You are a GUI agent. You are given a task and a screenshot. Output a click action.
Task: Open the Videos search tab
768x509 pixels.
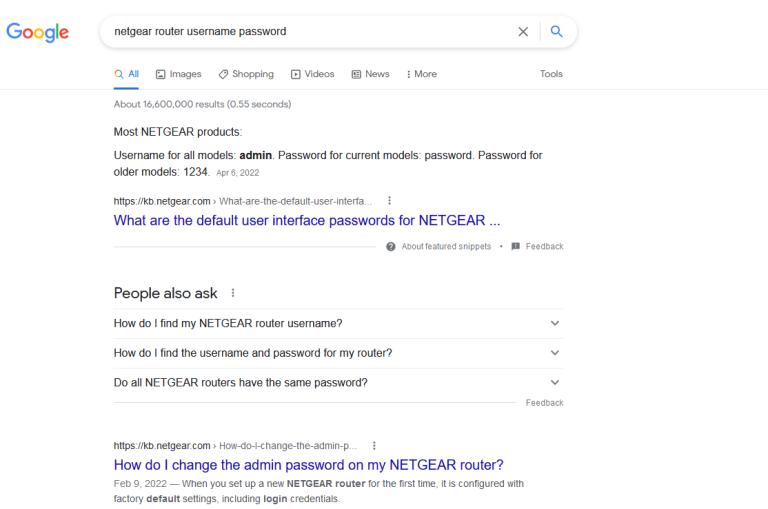point(314,74)
